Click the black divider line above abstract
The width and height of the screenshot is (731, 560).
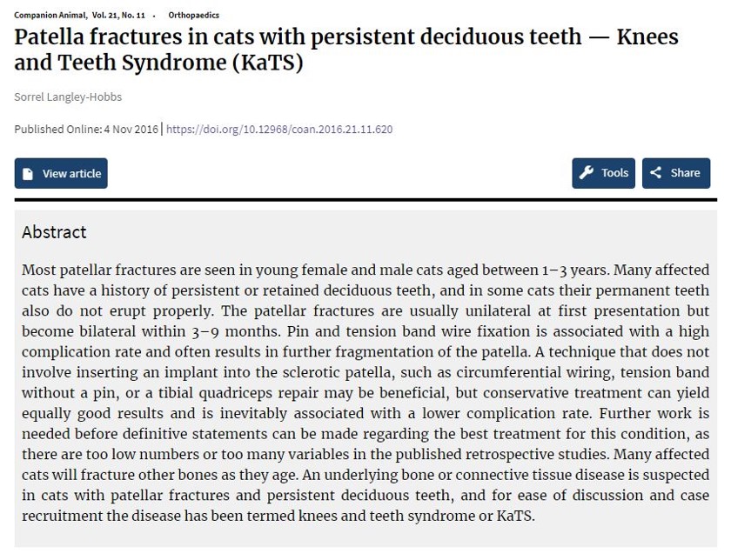point(365,200)
